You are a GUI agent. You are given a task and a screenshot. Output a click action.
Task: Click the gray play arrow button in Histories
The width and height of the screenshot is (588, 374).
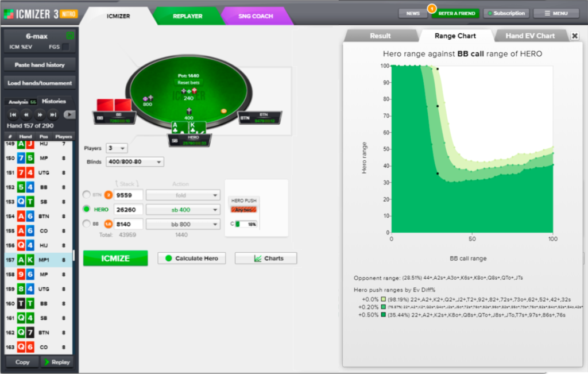(69, 115)
